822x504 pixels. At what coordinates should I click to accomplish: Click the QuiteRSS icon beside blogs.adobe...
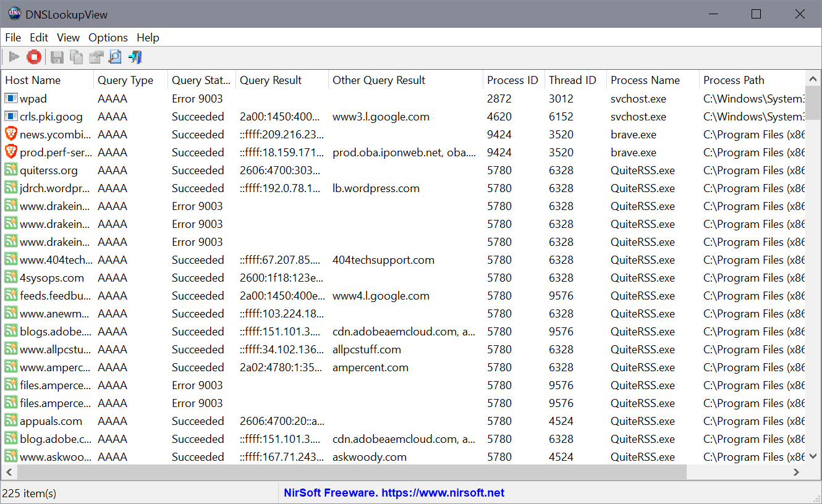pyautogui.click(x=11, y=331)
